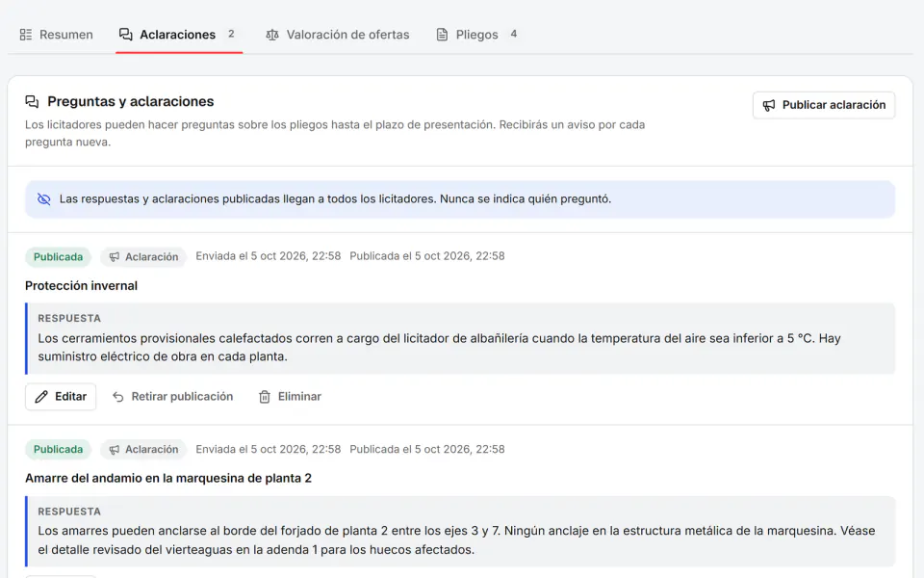Image resolution: width=924 pixels, height=578 pixels.
Task: Click Publicada el date on Amarre del andamio
Action: 427,449
